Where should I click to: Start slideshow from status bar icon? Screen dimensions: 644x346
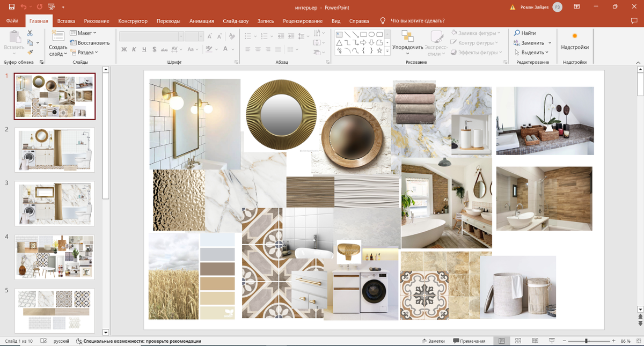[x=551, y=341]
